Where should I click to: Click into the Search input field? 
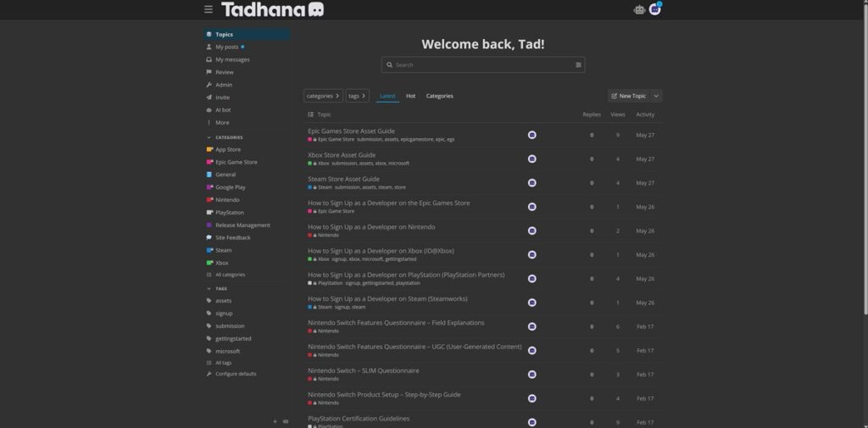[483, 64]
